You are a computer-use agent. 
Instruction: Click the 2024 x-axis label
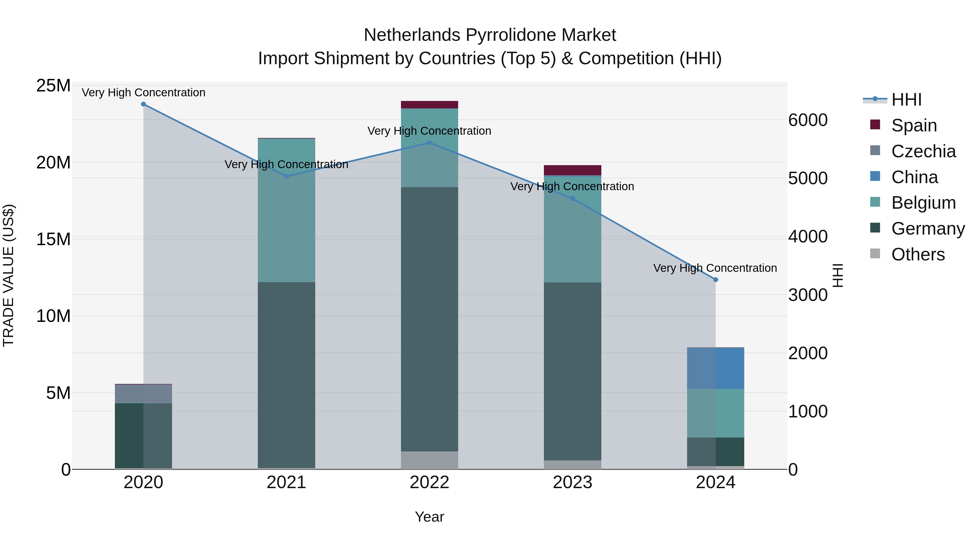tap(716, 482)
